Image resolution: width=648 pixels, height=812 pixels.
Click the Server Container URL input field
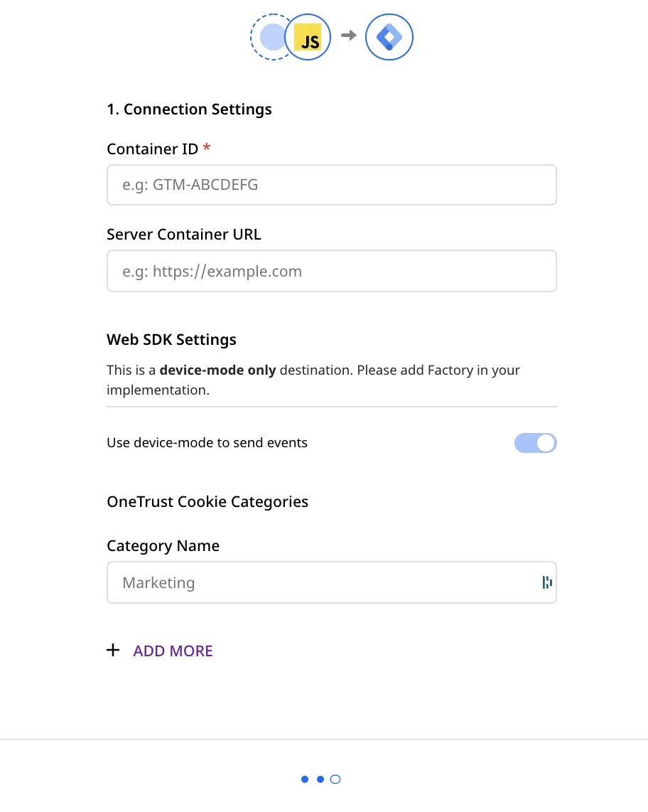tap(332, 271)
